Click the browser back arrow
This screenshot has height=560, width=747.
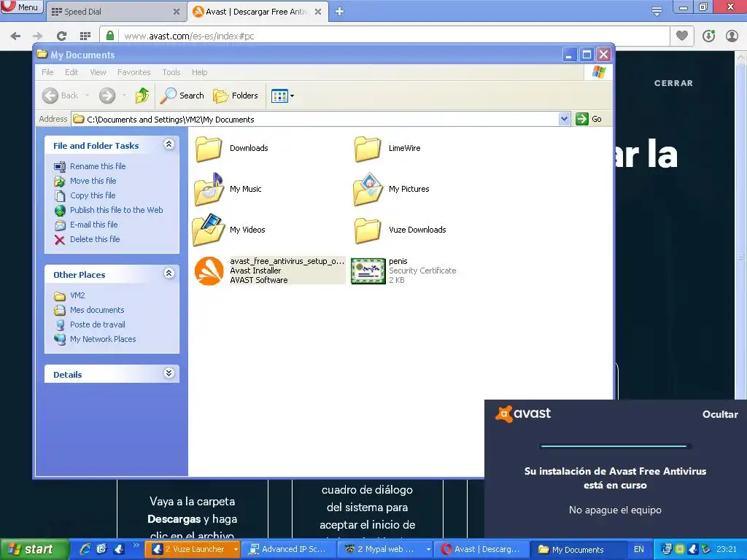pyautogui.click(x=16, y=36)
